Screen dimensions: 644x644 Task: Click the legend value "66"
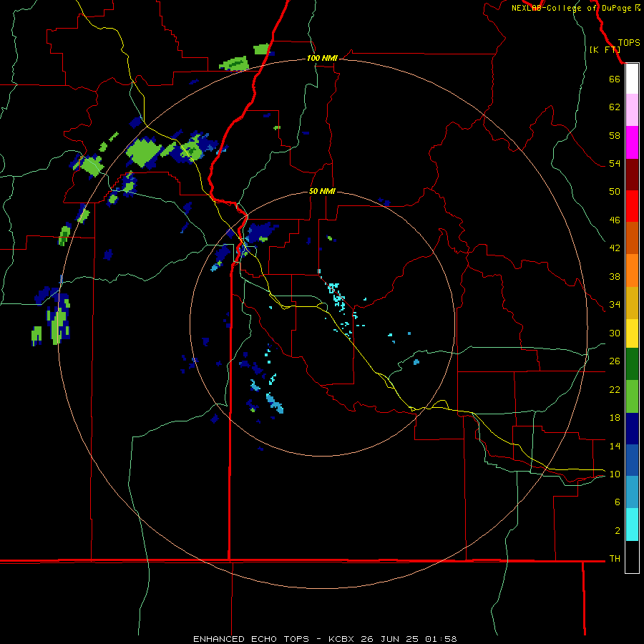[x=615, y=79]
